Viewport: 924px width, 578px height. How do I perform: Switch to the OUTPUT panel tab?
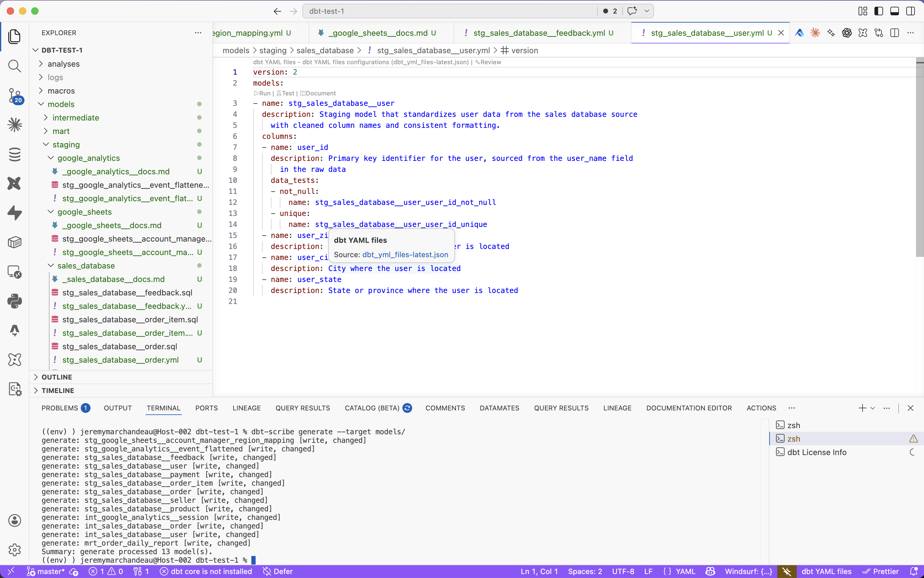118,408
